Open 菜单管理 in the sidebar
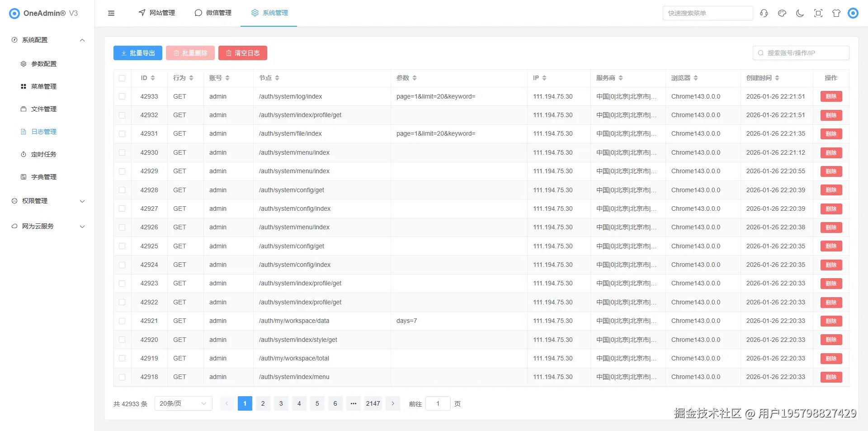The height and width of the screenshot is (431, 868). [x=44, y=86]
